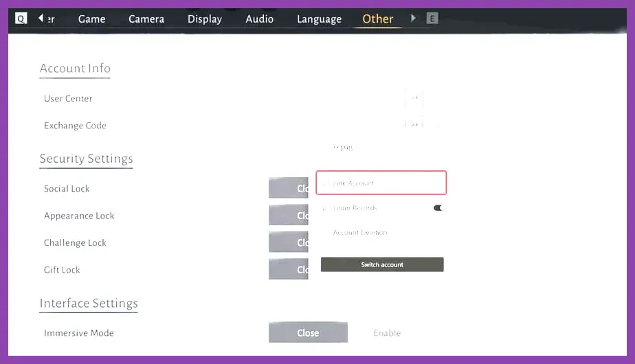Select the Other tab

tap(378, 19)
